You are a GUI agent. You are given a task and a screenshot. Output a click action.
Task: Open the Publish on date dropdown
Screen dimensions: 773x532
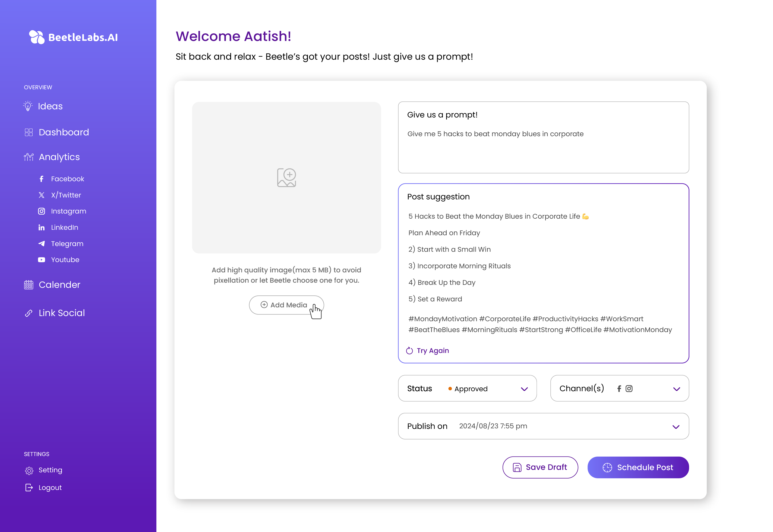(676, 427)
